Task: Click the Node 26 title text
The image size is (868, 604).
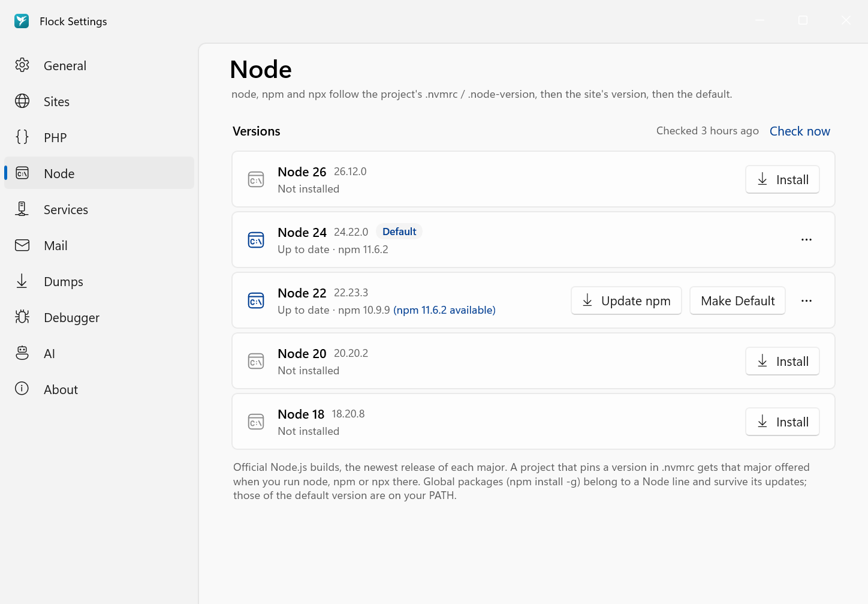Action: click(x=302, y=172)
